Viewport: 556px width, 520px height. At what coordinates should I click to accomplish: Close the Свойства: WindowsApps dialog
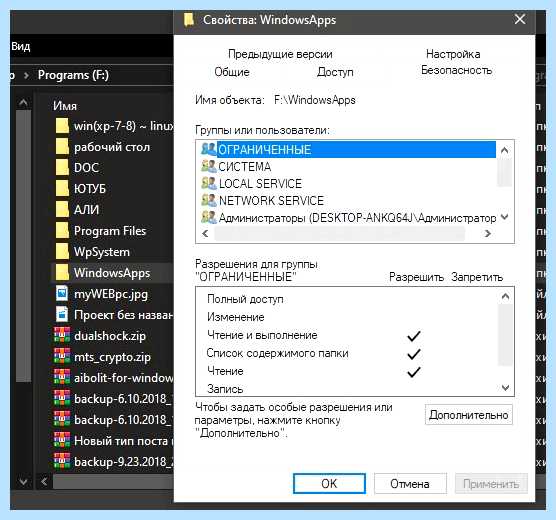520,20
